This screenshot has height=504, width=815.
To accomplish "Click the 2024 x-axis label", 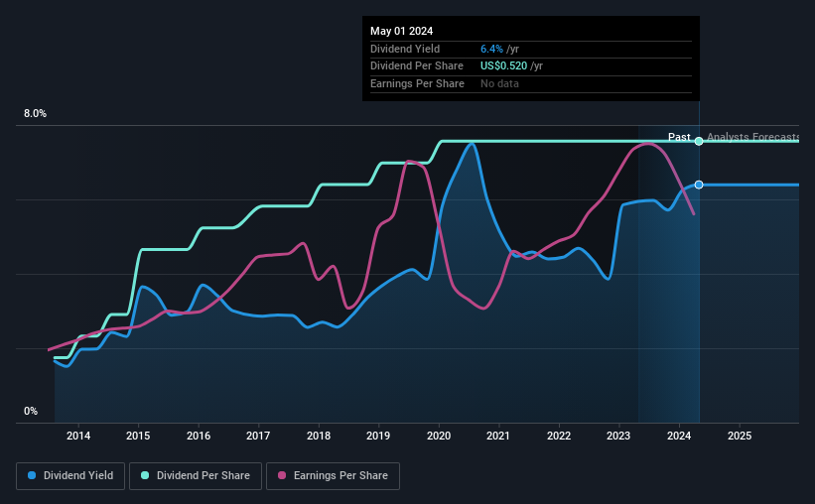I will pyautogui.click(x=679, y=436).
